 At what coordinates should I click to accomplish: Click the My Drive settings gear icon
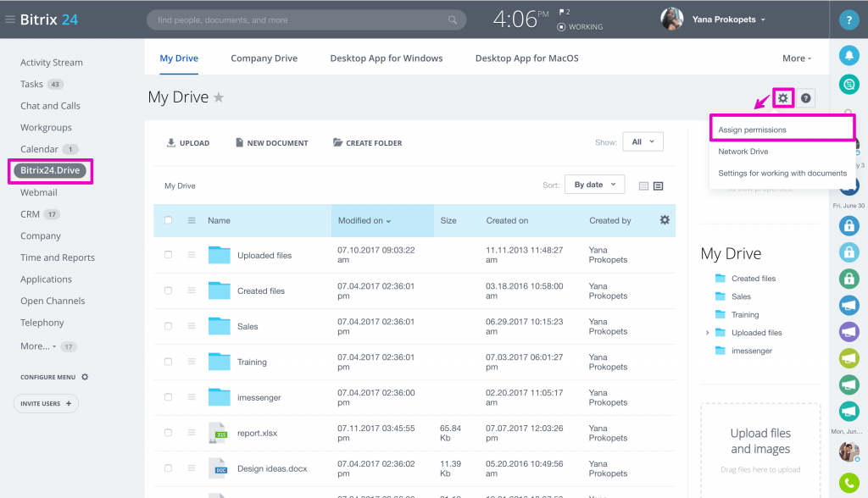tap(782, 98)
